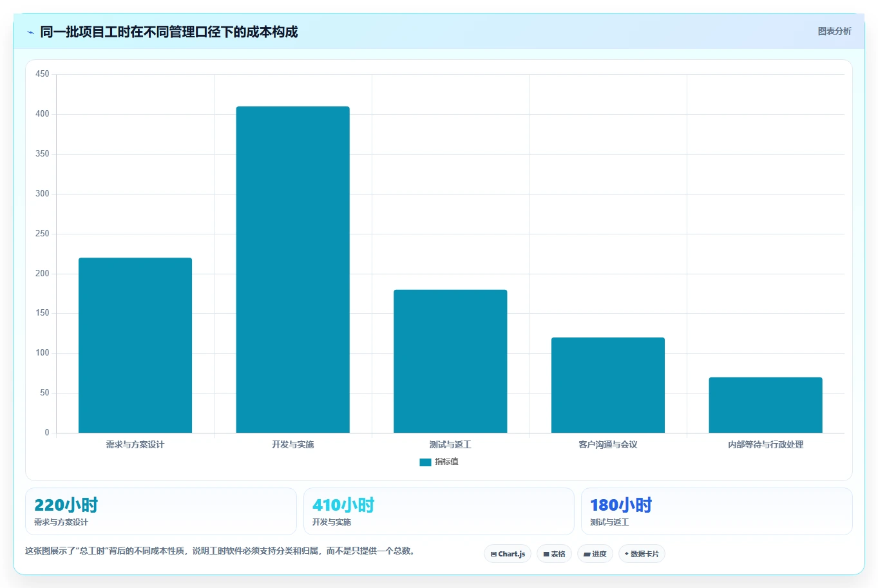The image size is (878, 588).
Task: Click the chart title 同一批项目工时 heading
Action: pyautogui.click(x=169, y=32)
